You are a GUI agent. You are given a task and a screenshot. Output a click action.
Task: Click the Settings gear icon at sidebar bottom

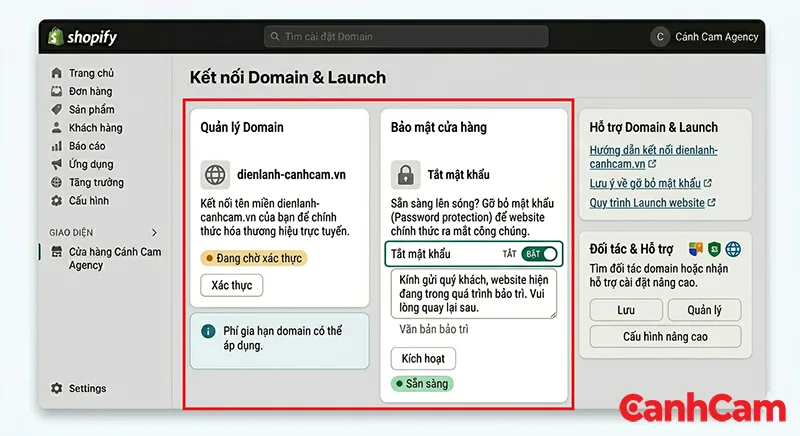click(x=57, y=388)
